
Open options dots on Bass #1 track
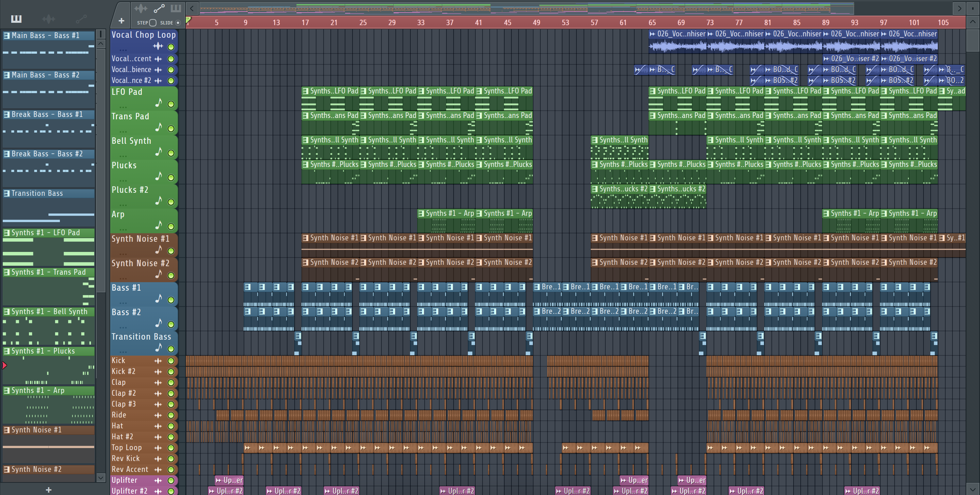123,303
